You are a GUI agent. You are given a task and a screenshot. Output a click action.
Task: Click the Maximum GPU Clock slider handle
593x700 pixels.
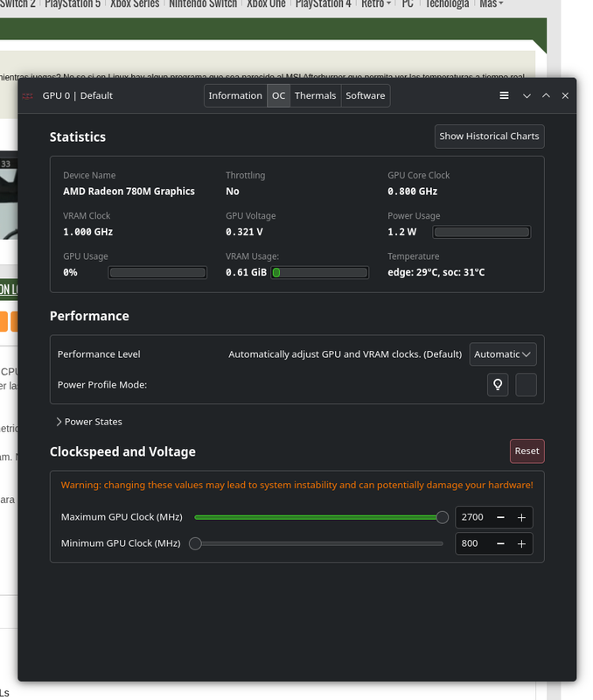pos(442,517)
